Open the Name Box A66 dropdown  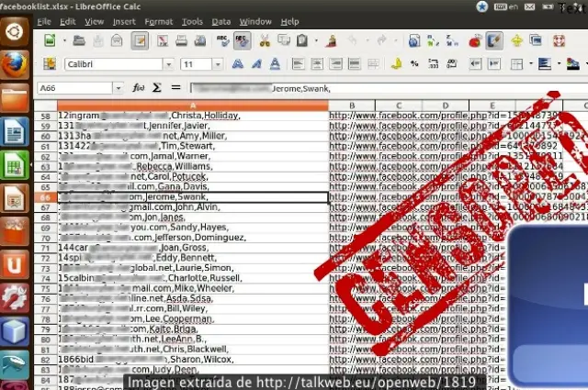point(117,87)
